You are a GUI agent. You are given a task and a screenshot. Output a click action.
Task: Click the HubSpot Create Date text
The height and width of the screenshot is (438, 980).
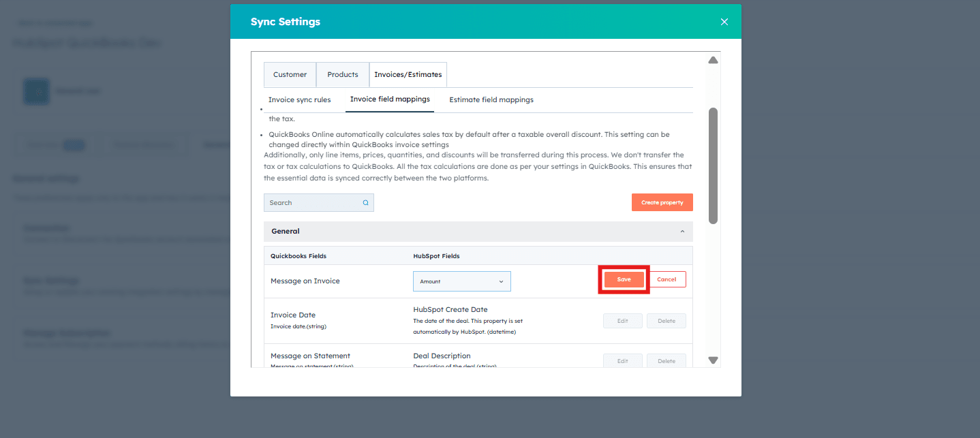tap(450, 309)
